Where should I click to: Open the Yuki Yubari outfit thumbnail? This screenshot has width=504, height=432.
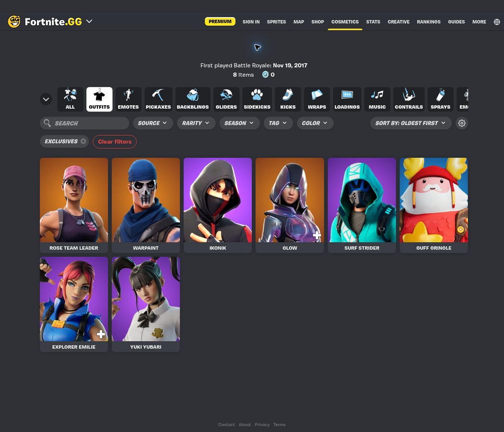(x=146, y=299)
